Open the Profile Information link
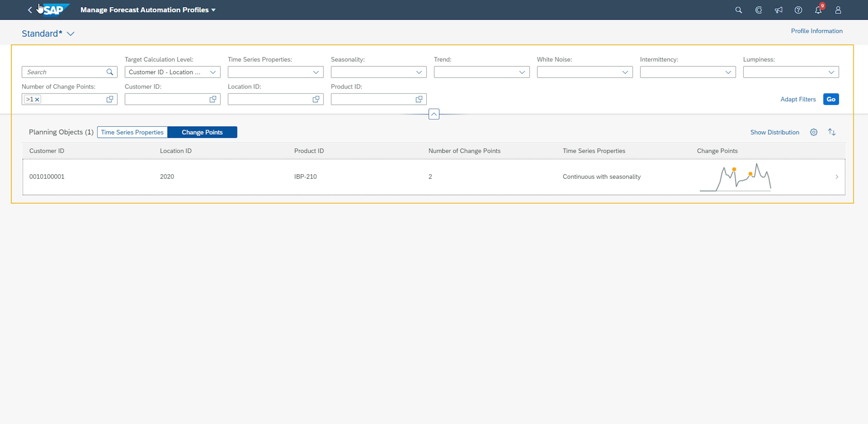This screenshot has height=424, width=868. (817, 31)
